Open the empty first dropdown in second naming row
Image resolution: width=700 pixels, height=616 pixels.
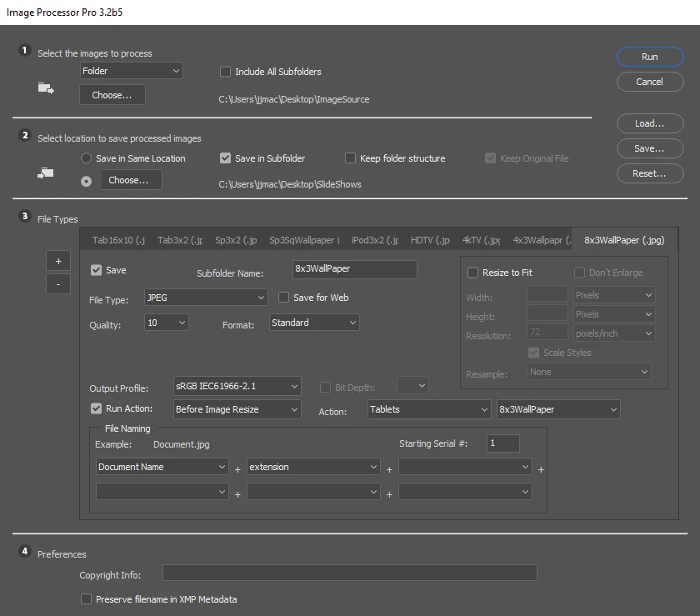(x=162, y=491)
